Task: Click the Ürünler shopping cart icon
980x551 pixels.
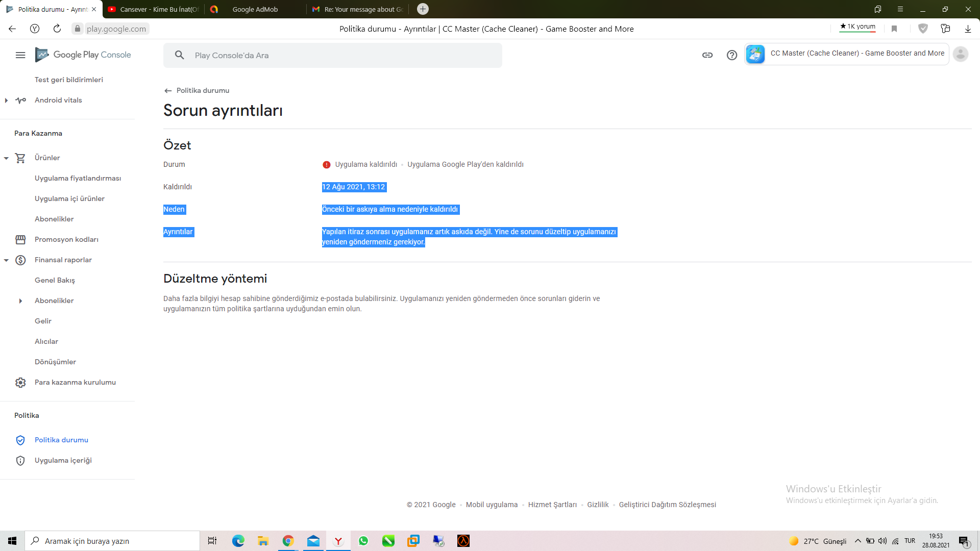Action: point(20,158)
